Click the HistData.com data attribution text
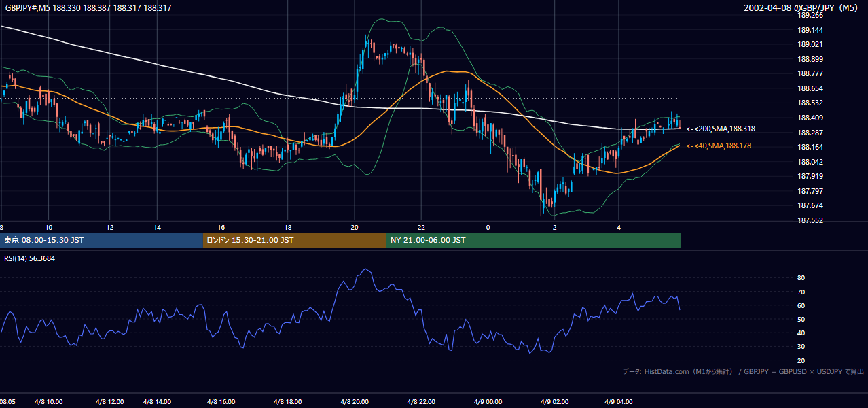 pos(744,371)
